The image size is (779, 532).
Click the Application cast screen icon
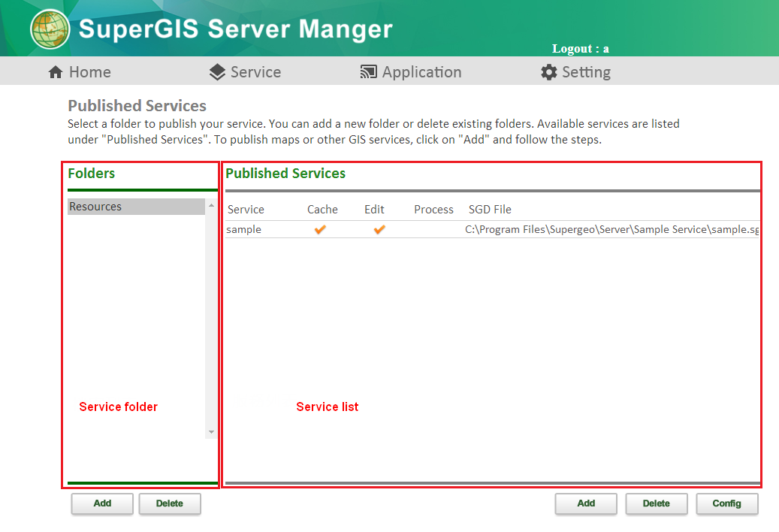(x=368, y=72)
